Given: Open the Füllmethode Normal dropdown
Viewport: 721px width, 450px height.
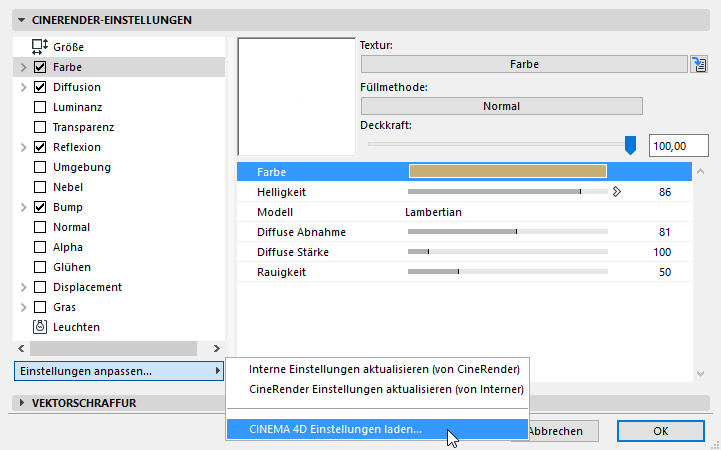Looking at the screenshot, I should (502, 106).
